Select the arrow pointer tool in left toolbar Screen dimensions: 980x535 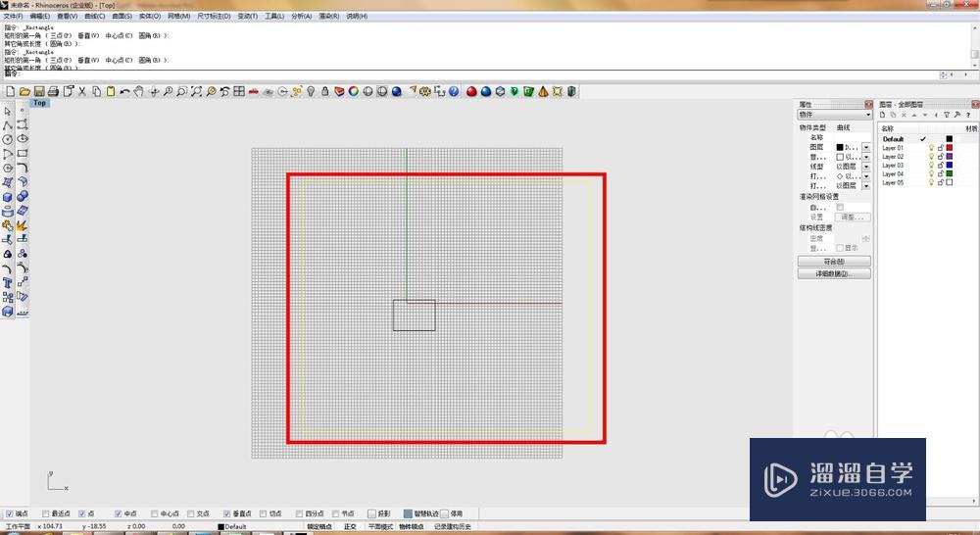(x=8, y=111)
